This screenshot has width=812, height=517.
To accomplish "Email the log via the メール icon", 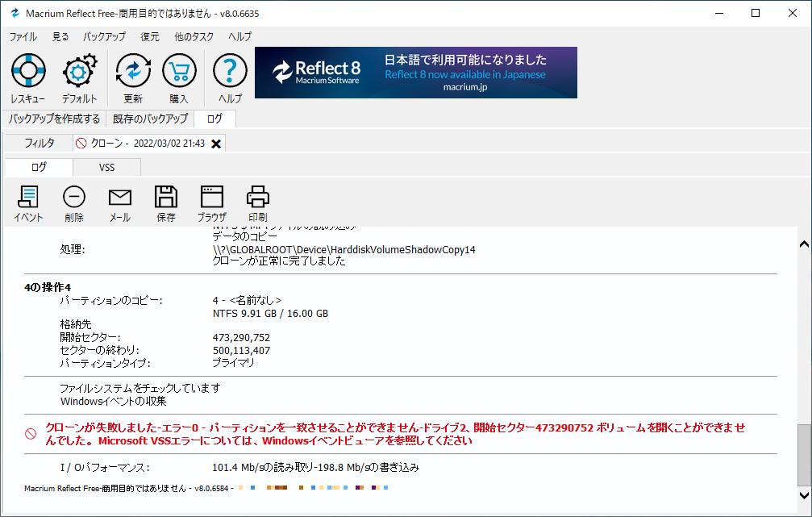I will click(119, 198).
